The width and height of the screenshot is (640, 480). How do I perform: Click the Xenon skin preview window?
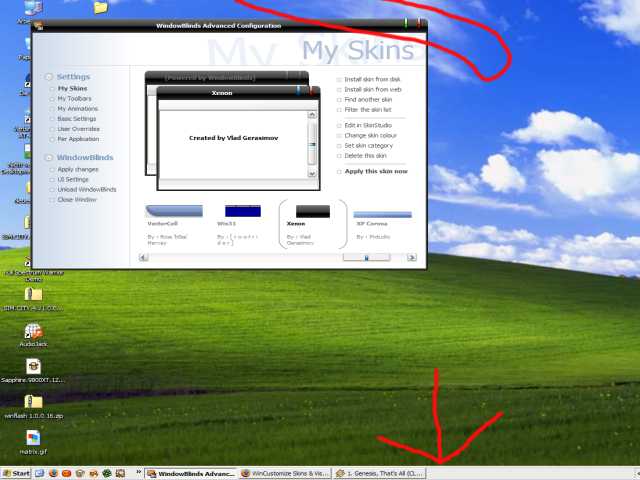[238, 139]
